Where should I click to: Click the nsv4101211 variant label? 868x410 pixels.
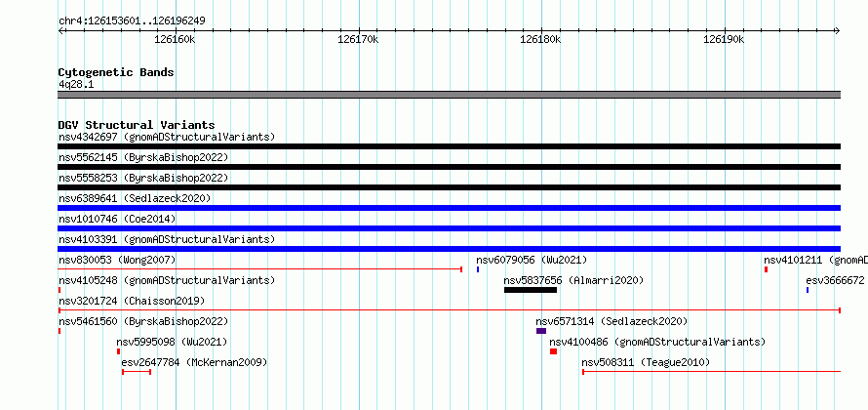click(815, 260)
